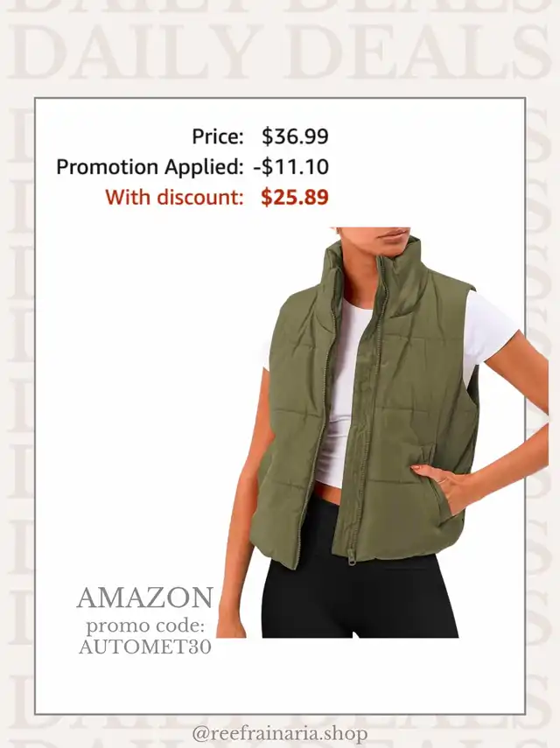560x748 pixels.
Task: Click the red $25.89 discounted price
Action: [295, 197]
